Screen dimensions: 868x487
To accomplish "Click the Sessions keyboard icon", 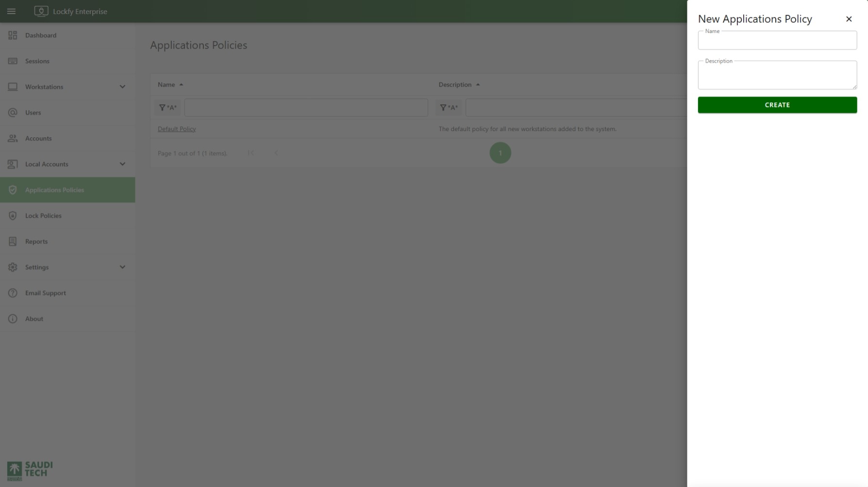I will (x=13, y=61).
